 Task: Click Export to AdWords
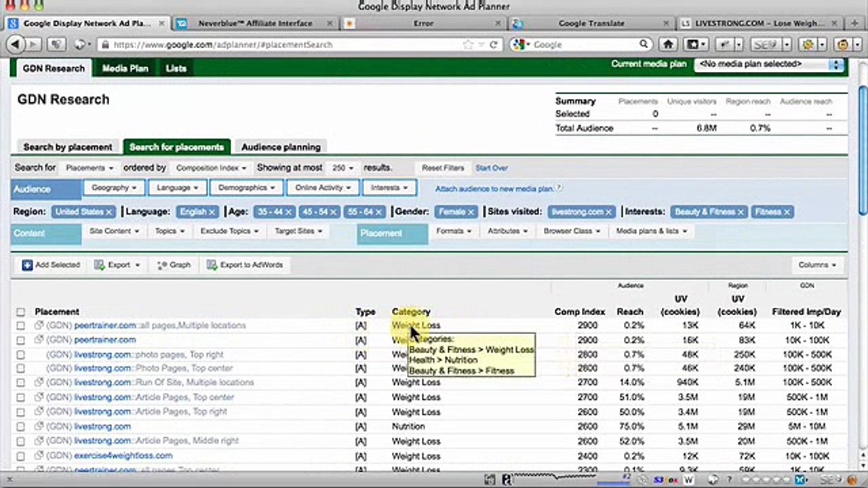245,265
